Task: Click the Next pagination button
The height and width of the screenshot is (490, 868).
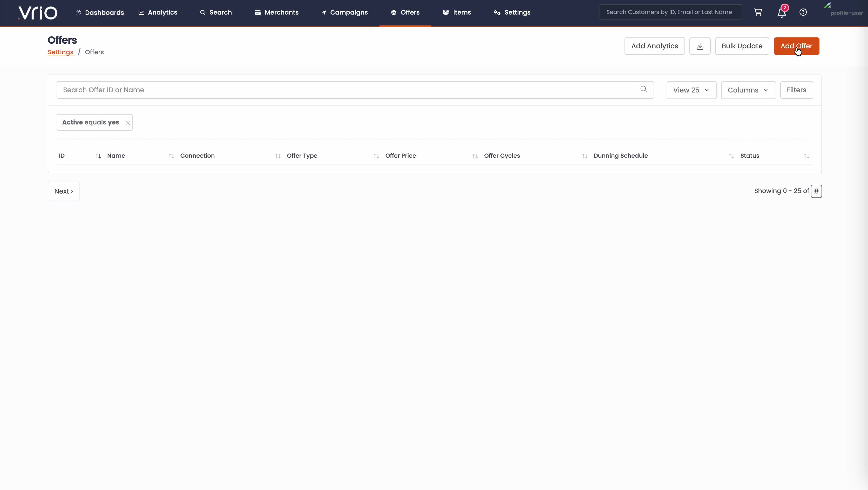Action: pyautogui.click(x=64, y=191)
